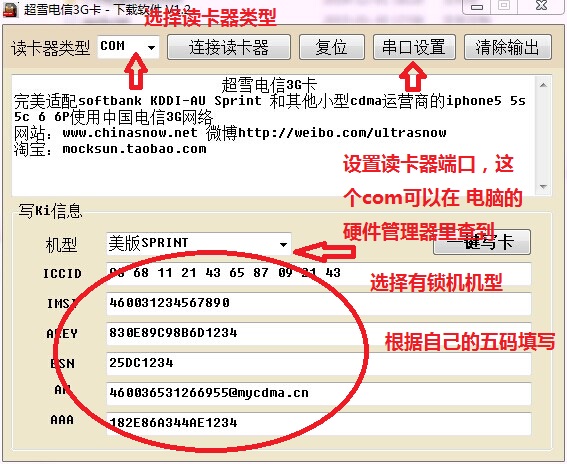Expand the 机型 美版SPRINT dropdown

[x=199, y=244]
